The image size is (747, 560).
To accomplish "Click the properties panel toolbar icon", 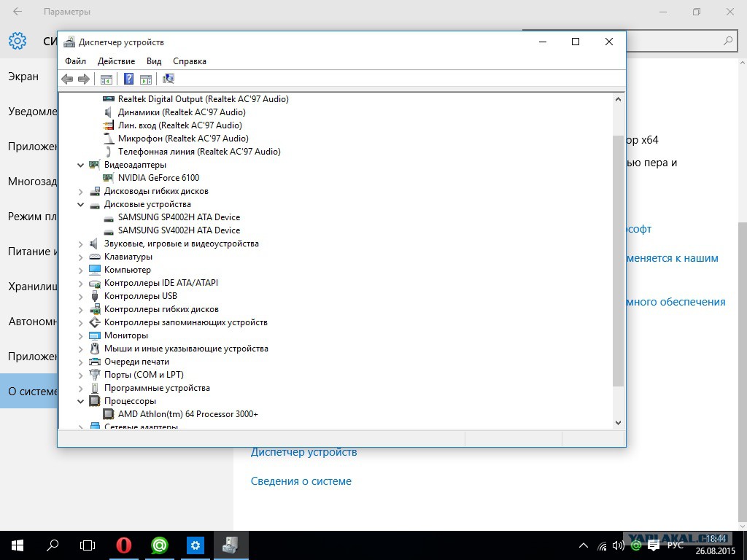I will [146, 79].
